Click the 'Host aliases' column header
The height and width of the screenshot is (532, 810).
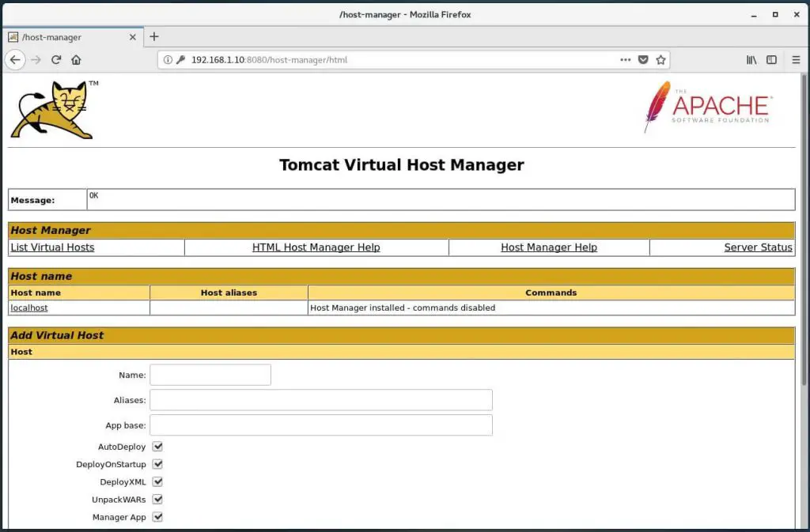[x=229, y=292]
